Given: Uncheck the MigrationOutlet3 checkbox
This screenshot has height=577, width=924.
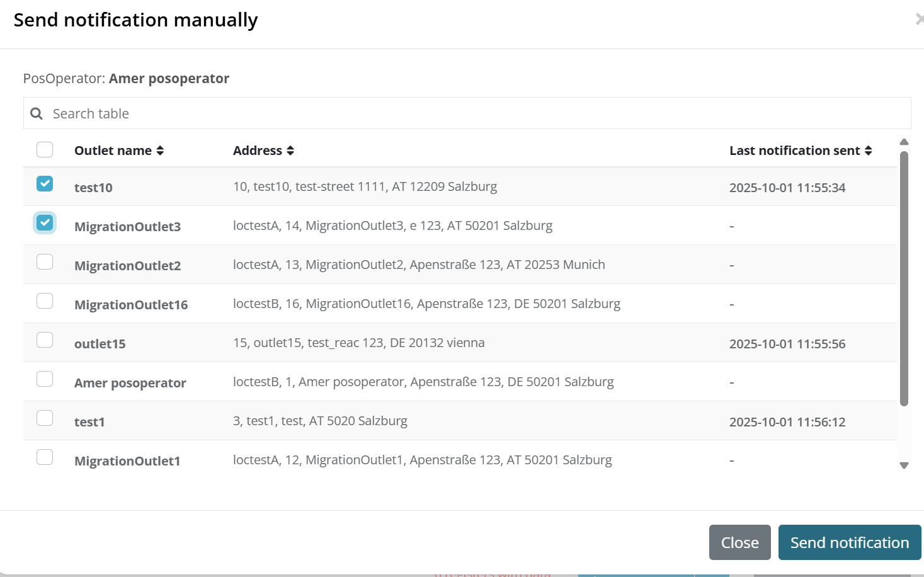Looking at the screenshot, I should 45,223.
